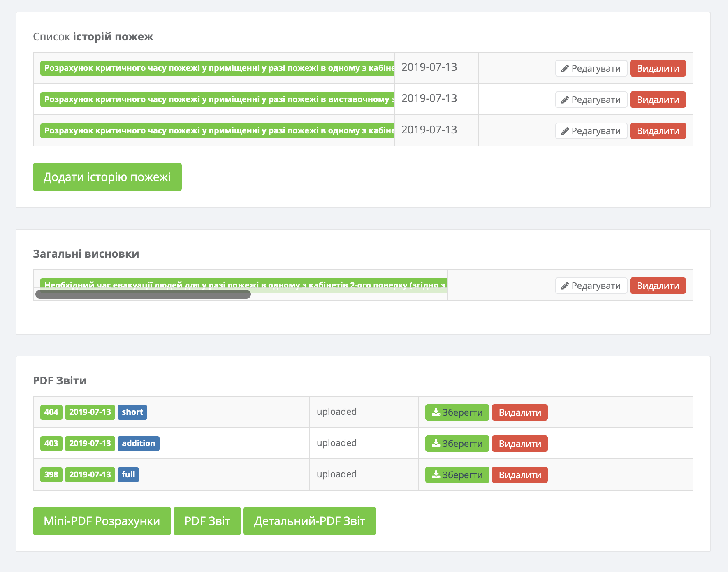Click pencil icon in second fire history row
Viewport: 728px width, 572px height.
pos(565,100)
